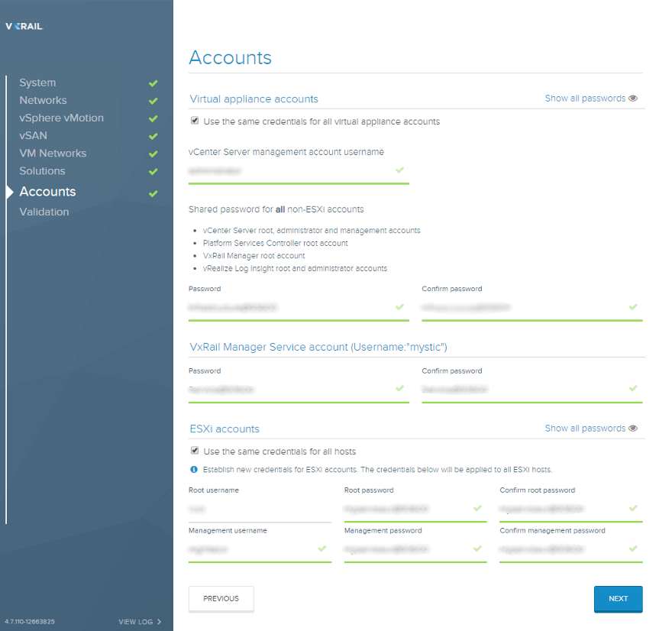Click the eye icon beside ESXi accounts

[633, 429]
